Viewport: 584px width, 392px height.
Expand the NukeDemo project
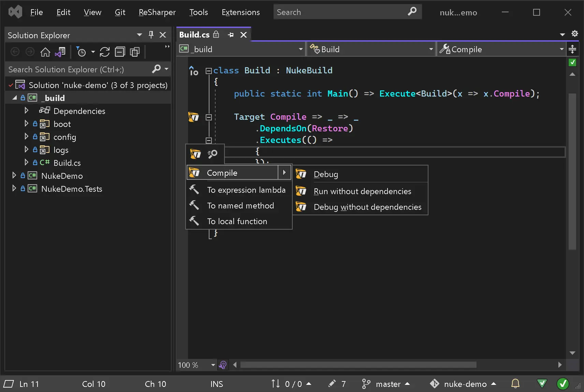point(14,175)
